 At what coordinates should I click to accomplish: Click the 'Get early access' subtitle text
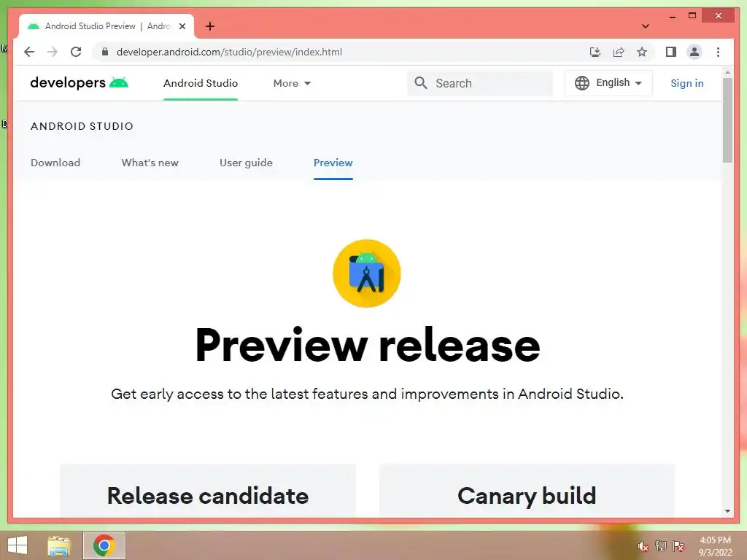tap(367, 394)
